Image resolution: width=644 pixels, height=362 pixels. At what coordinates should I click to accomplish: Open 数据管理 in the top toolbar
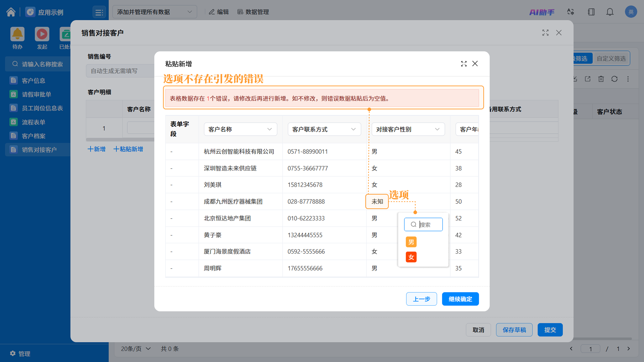click(253, 12)
